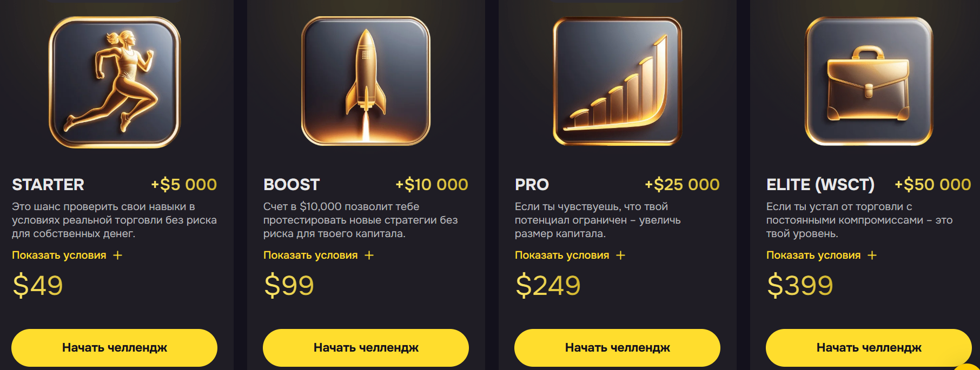The height and width of the screenshot is (370, 980).
Task: Click the '+$50 000' amount on ELITE
Action: [x=932, y=184]
